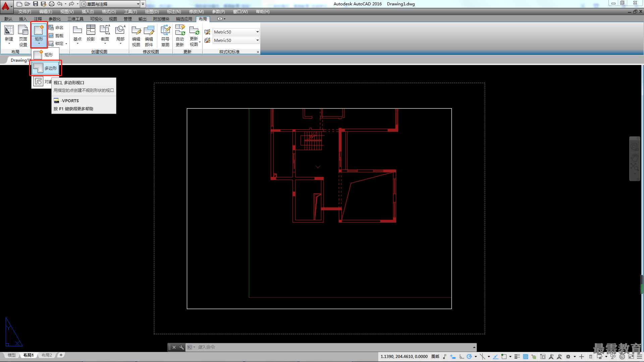
Task: Add new layout with plus button
Action: [61, 355]
